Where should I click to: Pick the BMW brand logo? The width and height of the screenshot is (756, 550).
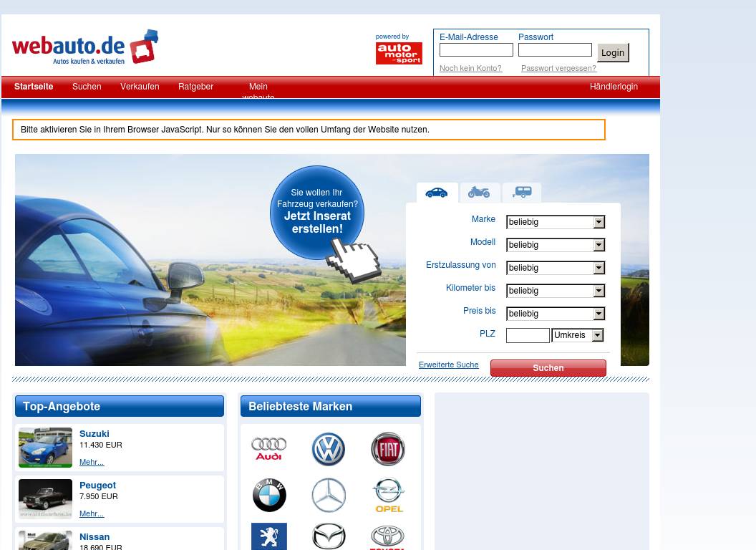pos(269,495)
